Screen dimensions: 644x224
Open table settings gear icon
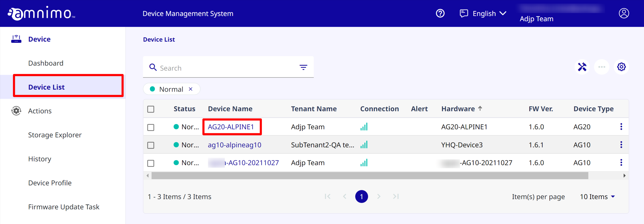click(x=621, y=67)
